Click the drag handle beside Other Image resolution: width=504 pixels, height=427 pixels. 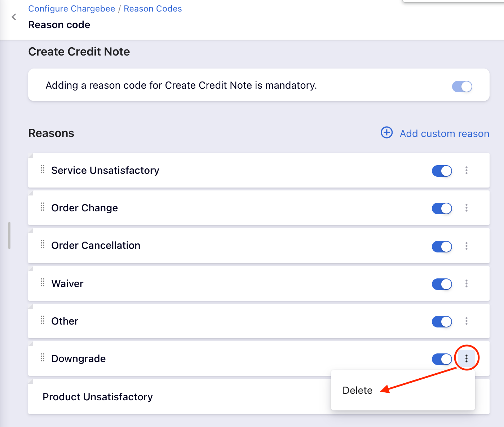pyautogui.click(x=43, y=320)
